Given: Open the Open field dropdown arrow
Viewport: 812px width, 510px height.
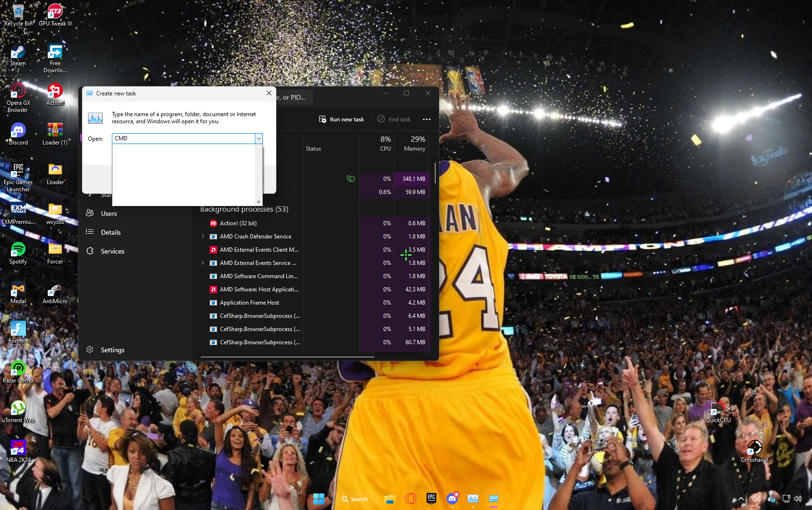Looking at the screenshot, I should click(259, 138).
